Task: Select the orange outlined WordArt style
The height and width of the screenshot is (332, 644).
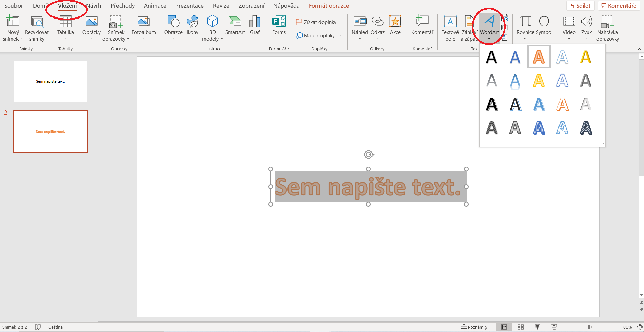Action: (x=539, y=57)
